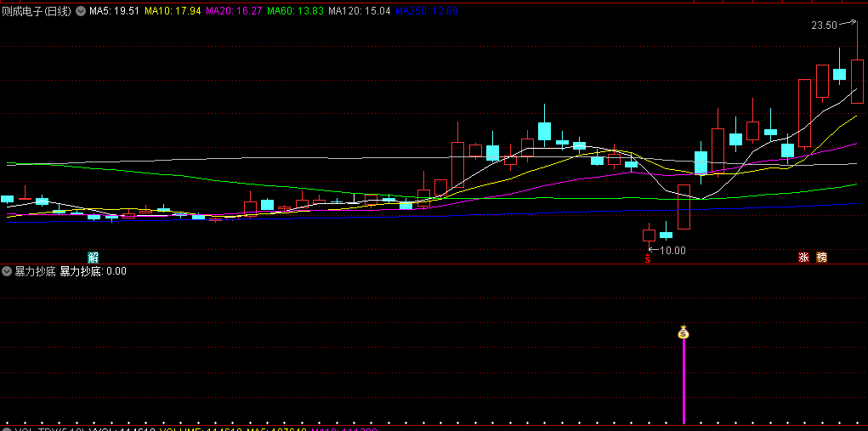868x431 pixels.
Task: Click the 暴力抄底 indicator name
Action: [35, 271]
